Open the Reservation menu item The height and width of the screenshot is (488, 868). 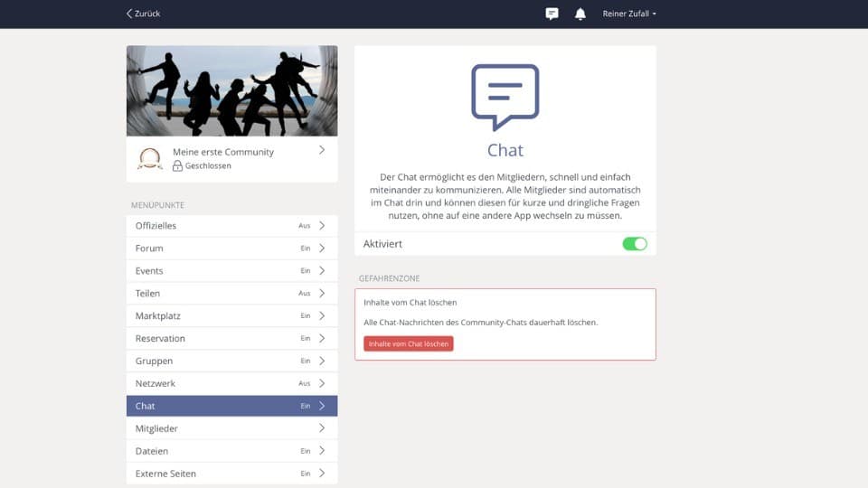[232, 338]
